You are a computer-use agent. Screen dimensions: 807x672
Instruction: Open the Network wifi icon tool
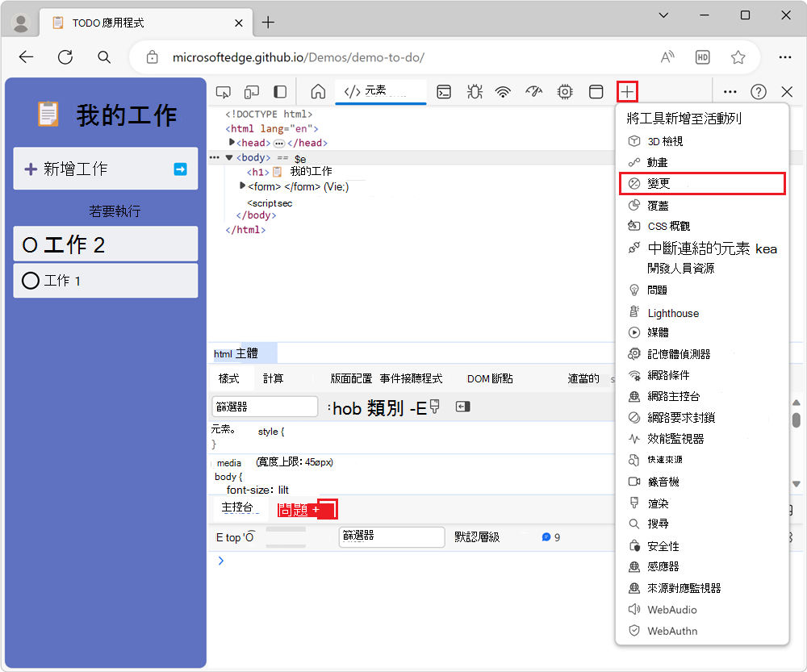pyautogui.click(x=503, y=92)
